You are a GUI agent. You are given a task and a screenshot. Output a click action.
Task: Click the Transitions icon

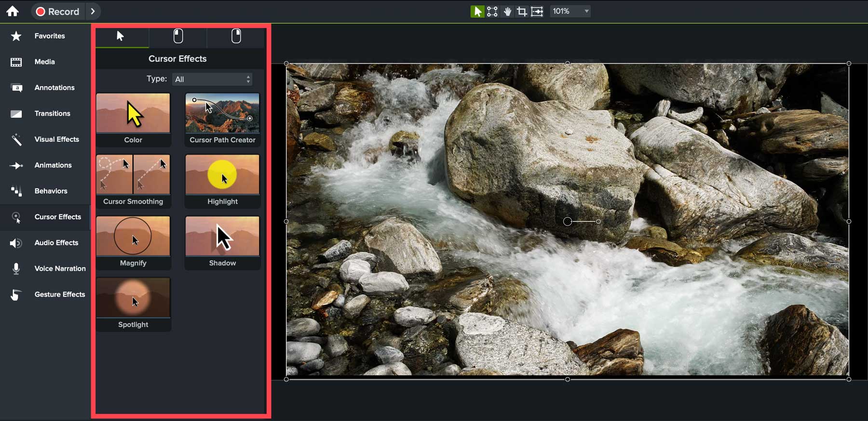point(16,114)
